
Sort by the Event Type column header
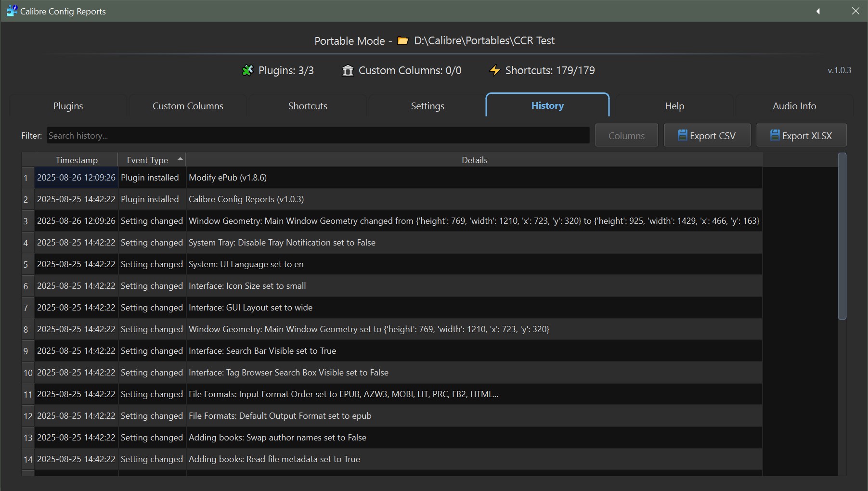coord(147,160)
